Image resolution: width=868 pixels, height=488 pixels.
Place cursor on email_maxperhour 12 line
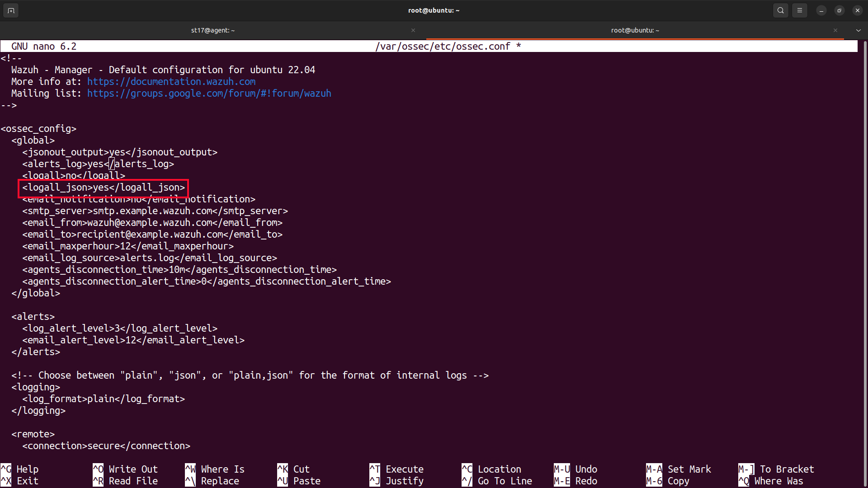tap(128, 246)
